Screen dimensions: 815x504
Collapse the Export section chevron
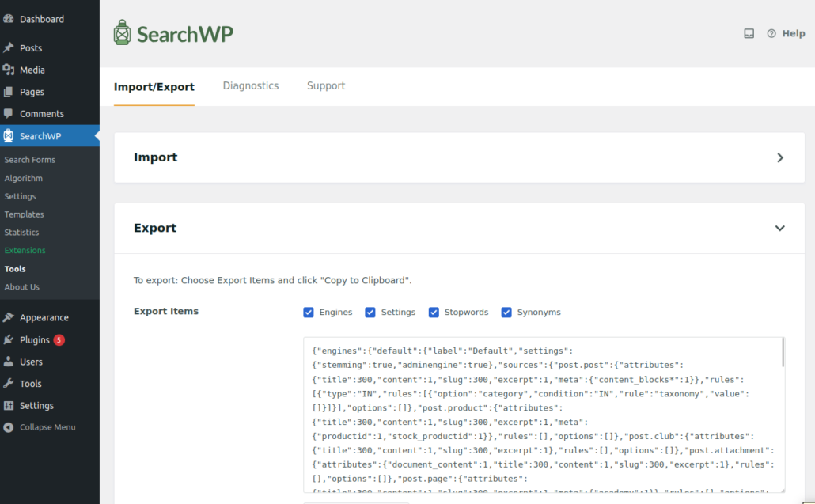(x=780, y=228)
